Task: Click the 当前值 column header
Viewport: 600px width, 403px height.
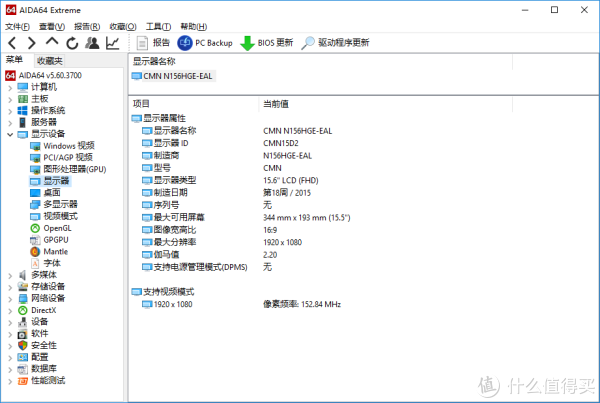Action: [x=386, y=104]
